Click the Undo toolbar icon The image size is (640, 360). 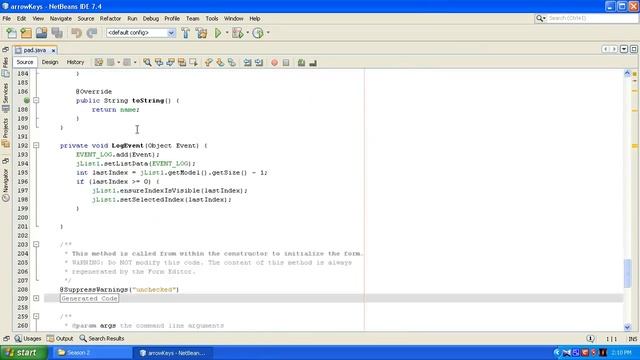(x=76, y=33)
